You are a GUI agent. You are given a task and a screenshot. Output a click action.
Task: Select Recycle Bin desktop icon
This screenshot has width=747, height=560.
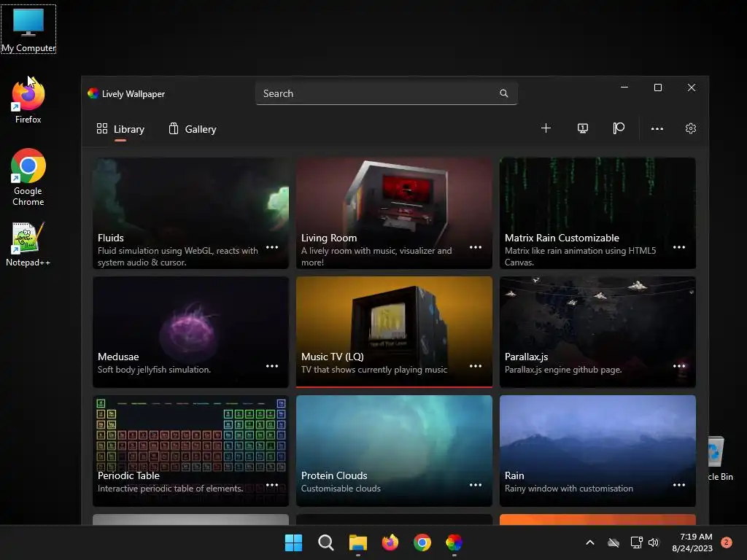coord(720,458)
